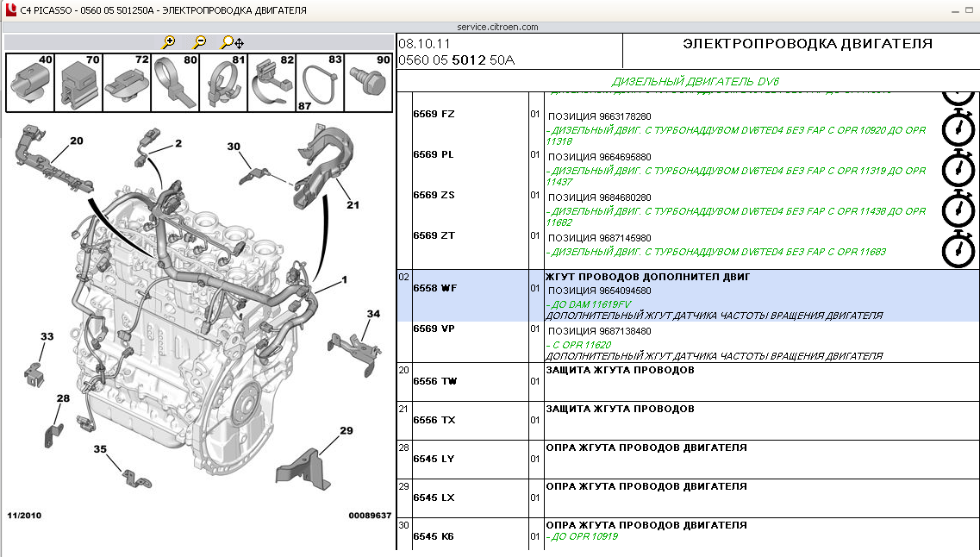Open labor time clock for 6569 ZS
This screenshot has width=980, height=557.
(958, 210)
